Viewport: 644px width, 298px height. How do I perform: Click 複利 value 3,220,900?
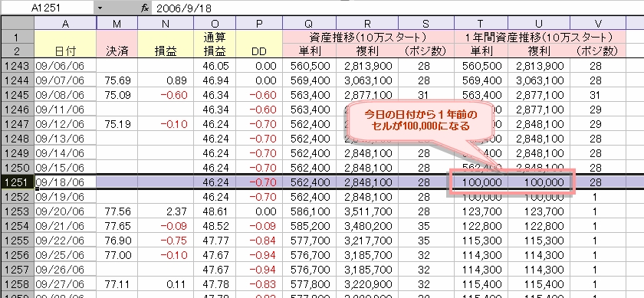point(367,284)
